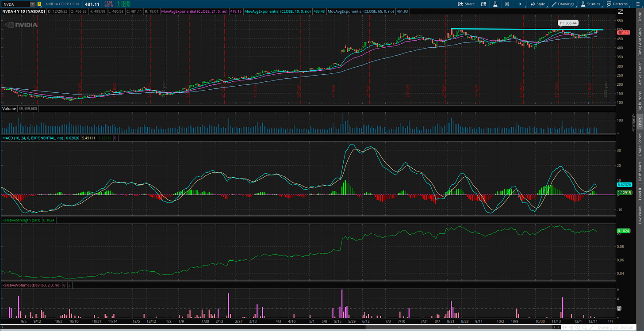Image resolution: width=644 pixels, height=331 pixels.
Task: Click the Volume study label
Action: [x=9, y=108]
